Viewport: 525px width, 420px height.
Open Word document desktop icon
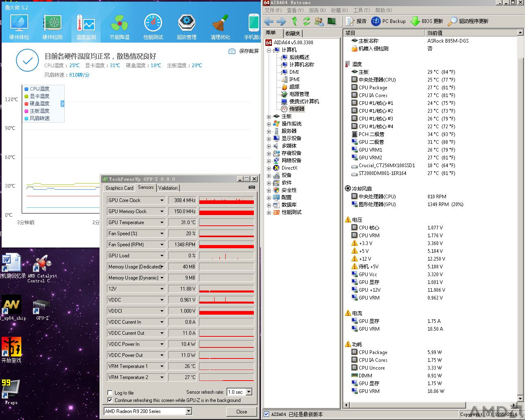(11, 266)
